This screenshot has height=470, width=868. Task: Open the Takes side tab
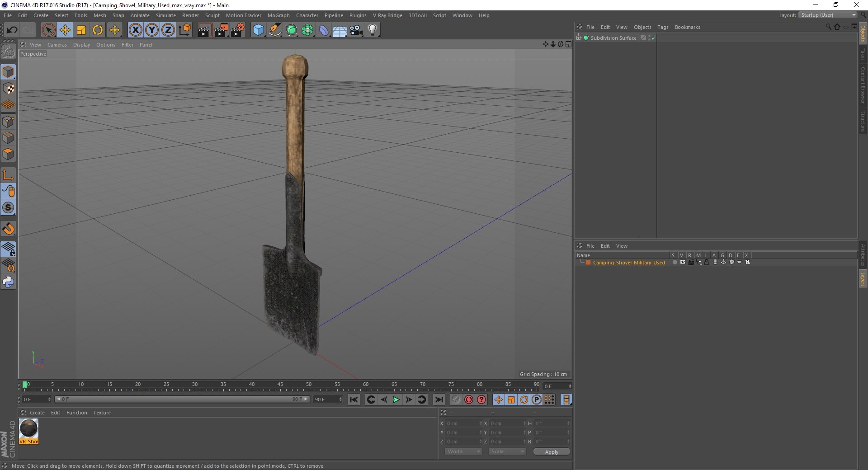(863, 54)
